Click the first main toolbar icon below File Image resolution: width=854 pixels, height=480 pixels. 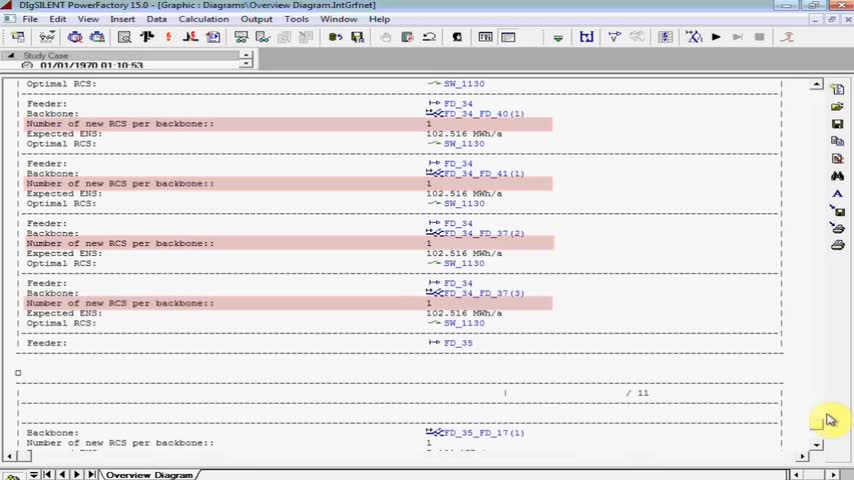(18, 37)
